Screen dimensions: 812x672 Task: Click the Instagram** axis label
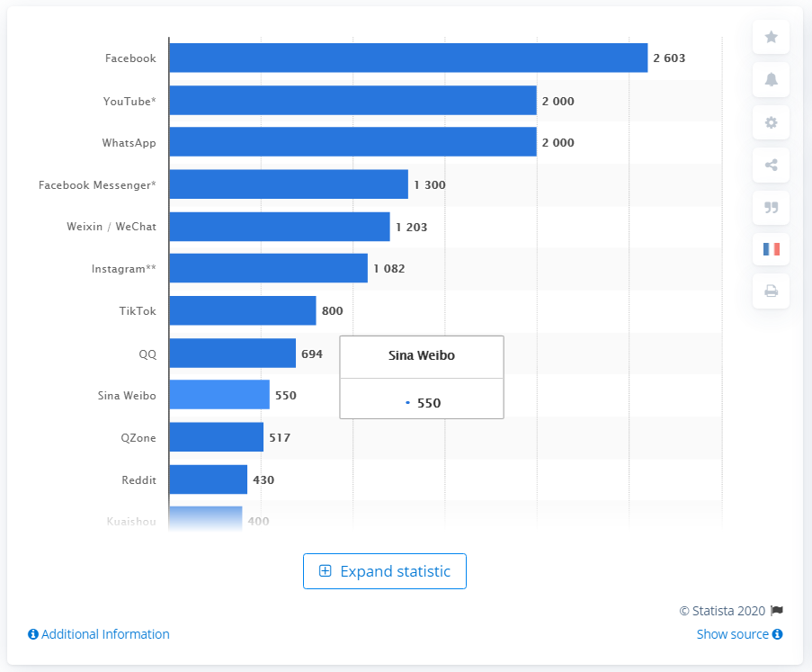124,269
